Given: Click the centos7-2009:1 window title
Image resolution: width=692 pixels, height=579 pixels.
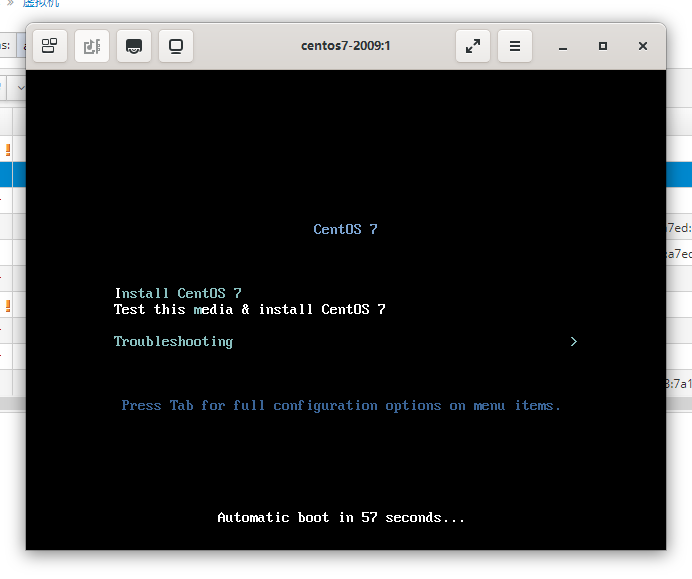Looking at the screenshot, I should click(x=345, y=46).
